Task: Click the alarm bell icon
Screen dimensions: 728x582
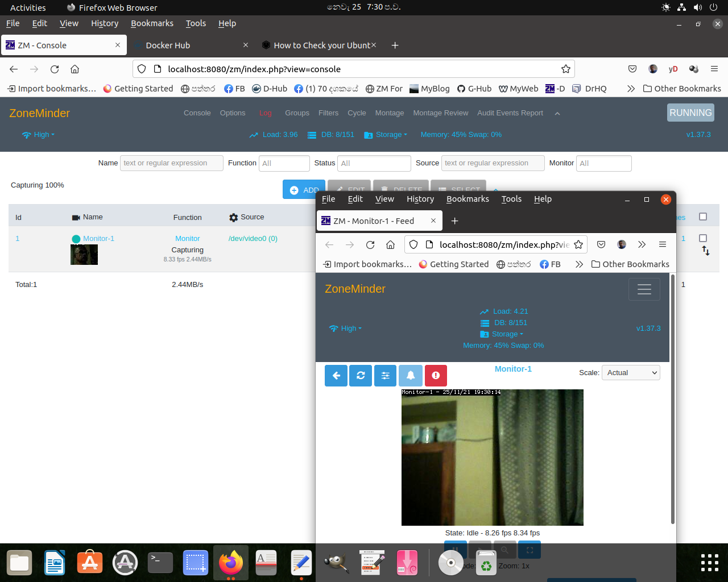Action: pos(411,375)
